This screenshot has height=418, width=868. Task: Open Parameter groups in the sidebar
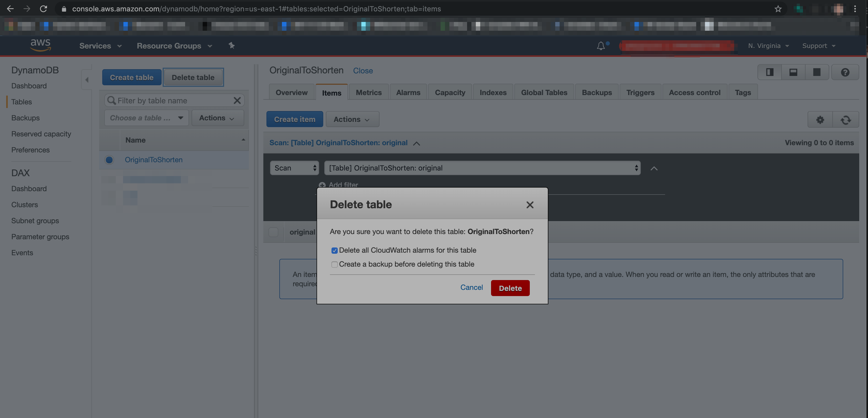click(40, 236)
